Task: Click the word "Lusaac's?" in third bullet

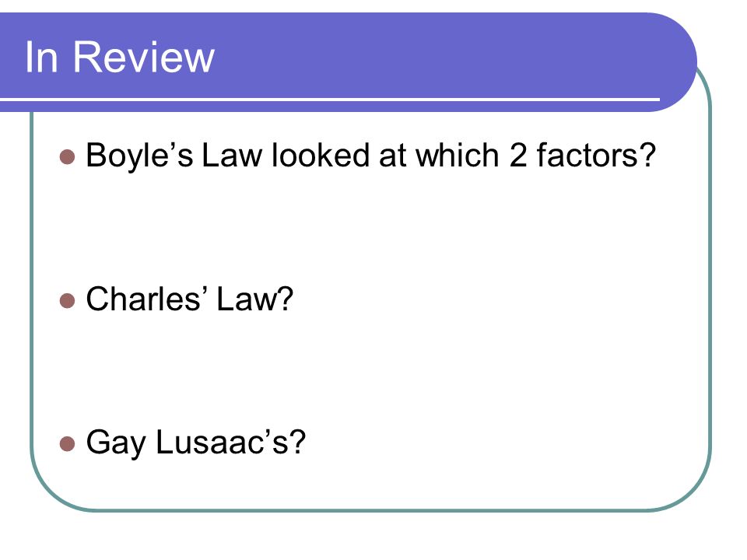Action: [x=230, y=442]
